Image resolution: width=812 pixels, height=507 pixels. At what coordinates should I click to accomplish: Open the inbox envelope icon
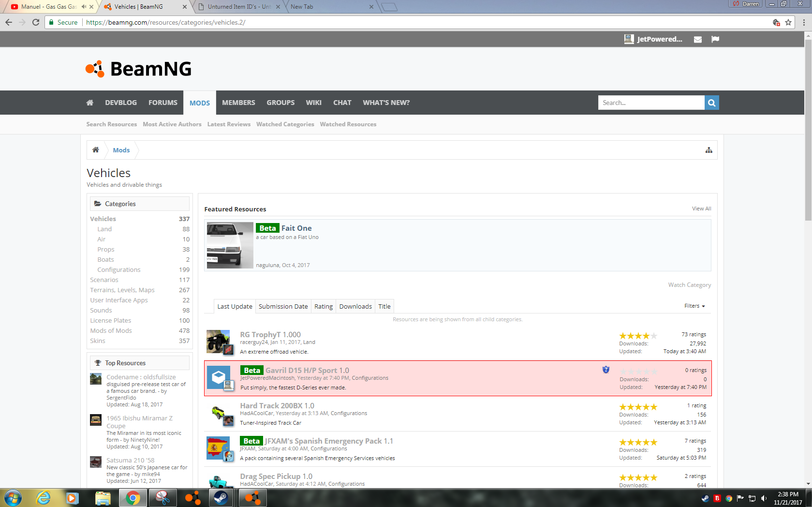(x=698, y=39)
